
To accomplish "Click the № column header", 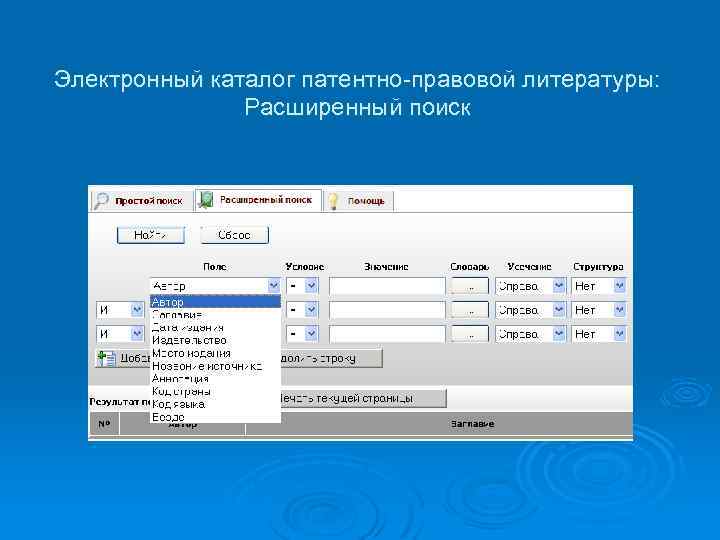I will [104, 423].
